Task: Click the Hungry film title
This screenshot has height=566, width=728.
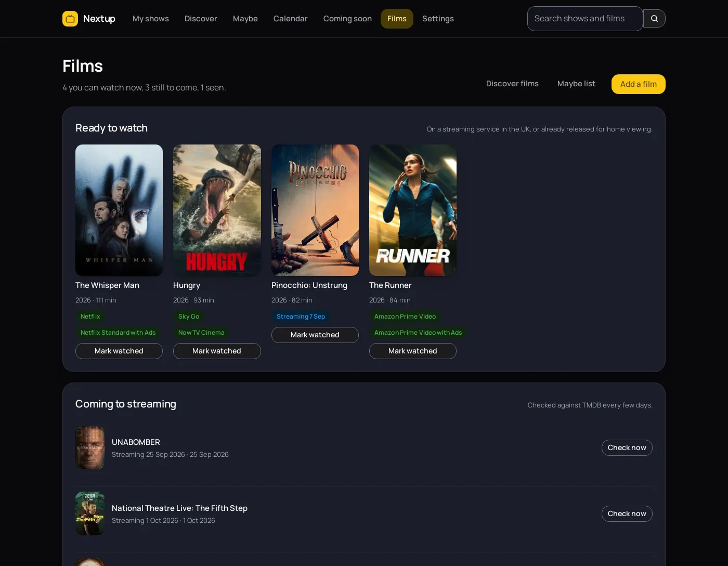Action: point(187,285)
